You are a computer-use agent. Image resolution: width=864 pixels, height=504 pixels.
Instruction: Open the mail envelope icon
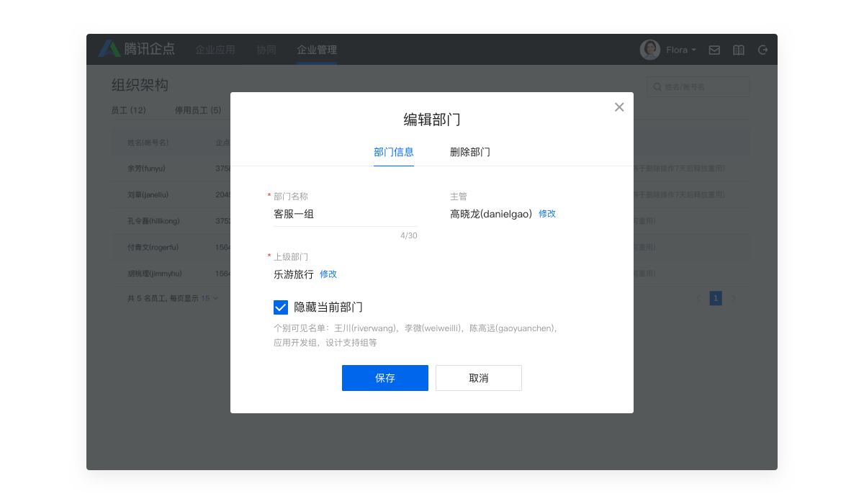point(714,50)
